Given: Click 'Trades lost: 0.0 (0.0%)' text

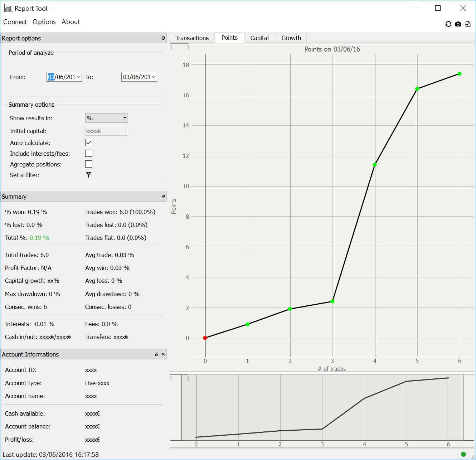Looking at the screenshot, I should click(116, 225).
